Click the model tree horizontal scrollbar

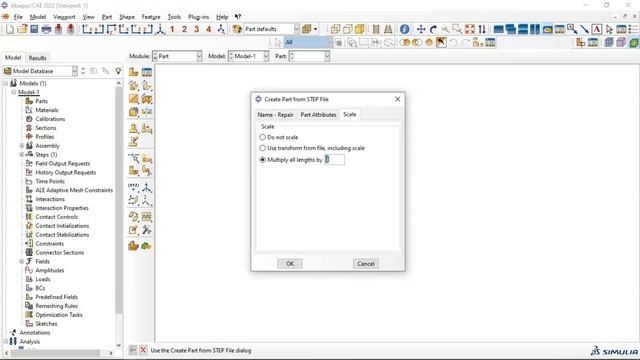pyautogui.click(x=55, y=353)
